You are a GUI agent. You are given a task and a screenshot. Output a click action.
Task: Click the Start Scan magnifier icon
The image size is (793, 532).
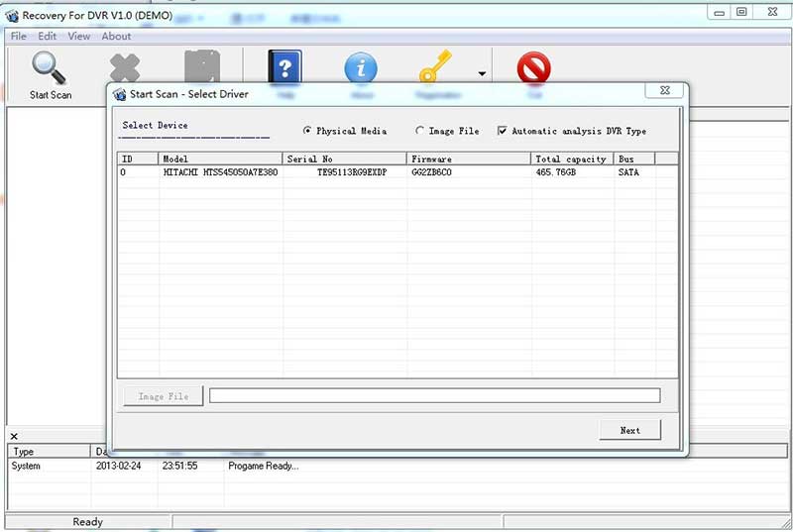point(49,68)
